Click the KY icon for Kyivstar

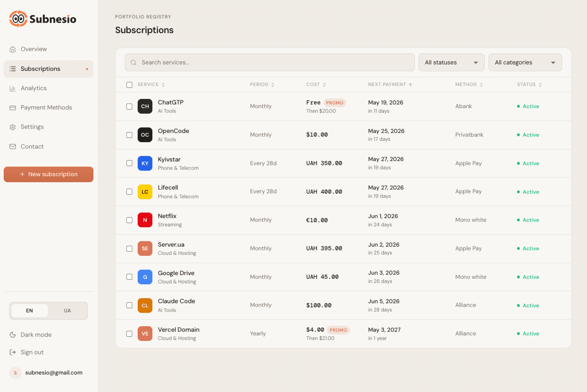click(x=145, y=163)
